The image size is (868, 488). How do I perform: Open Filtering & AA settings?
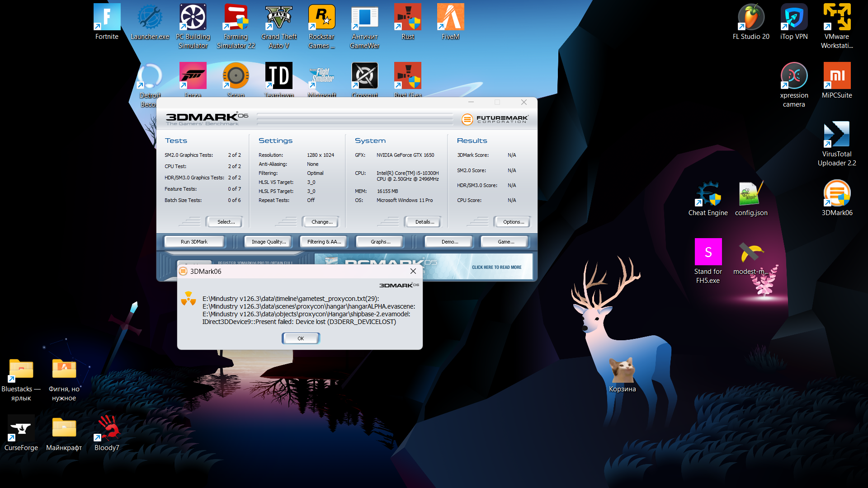click(x=324, y=242)
